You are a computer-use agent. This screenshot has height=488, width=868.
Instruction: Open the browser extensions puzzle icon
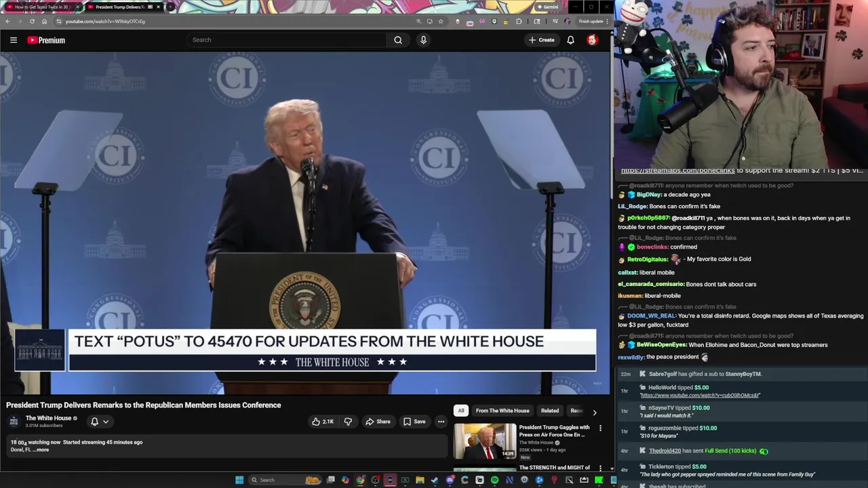click(x=519, y=21)
